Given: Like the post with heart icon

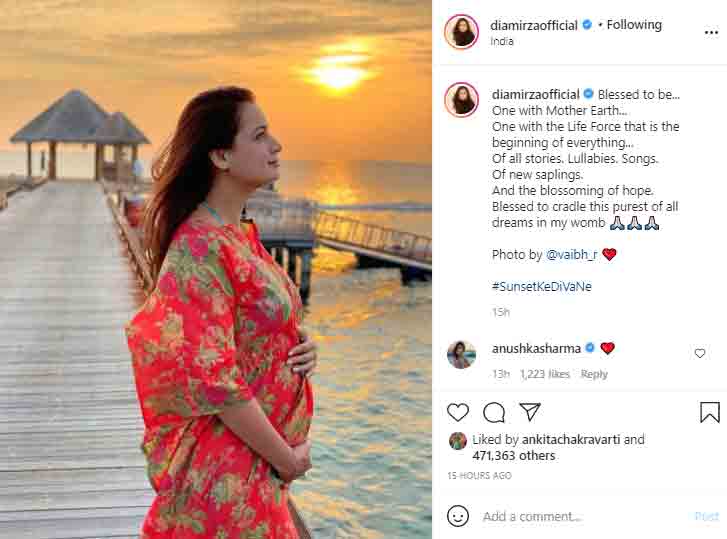Looking at the screenshot, I should click(x=458, y=412).
